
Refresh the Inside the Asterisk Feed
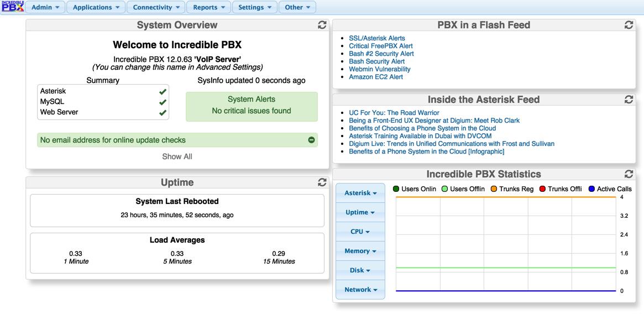[x=629, y=100]
